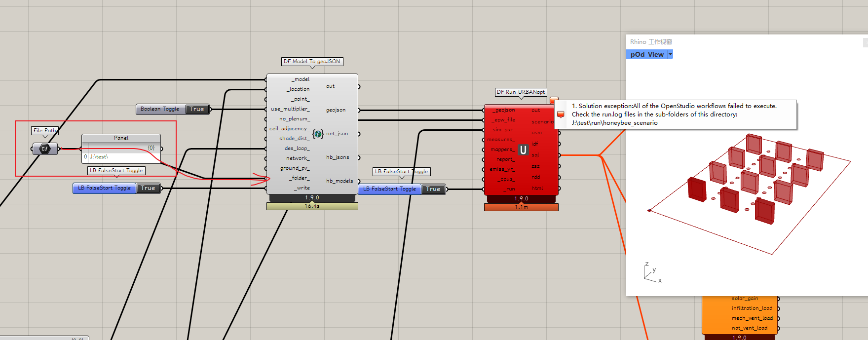Click the red balloon icon in the error message
The height and width of the screenshot is (340, 868).
(x=561, y=114)
